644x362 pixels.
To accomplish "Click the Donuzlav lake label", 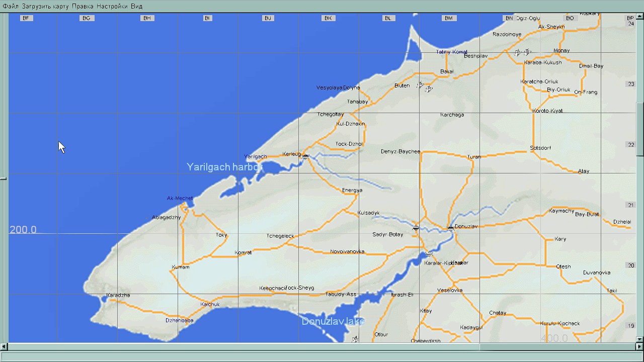I will 333,321.
